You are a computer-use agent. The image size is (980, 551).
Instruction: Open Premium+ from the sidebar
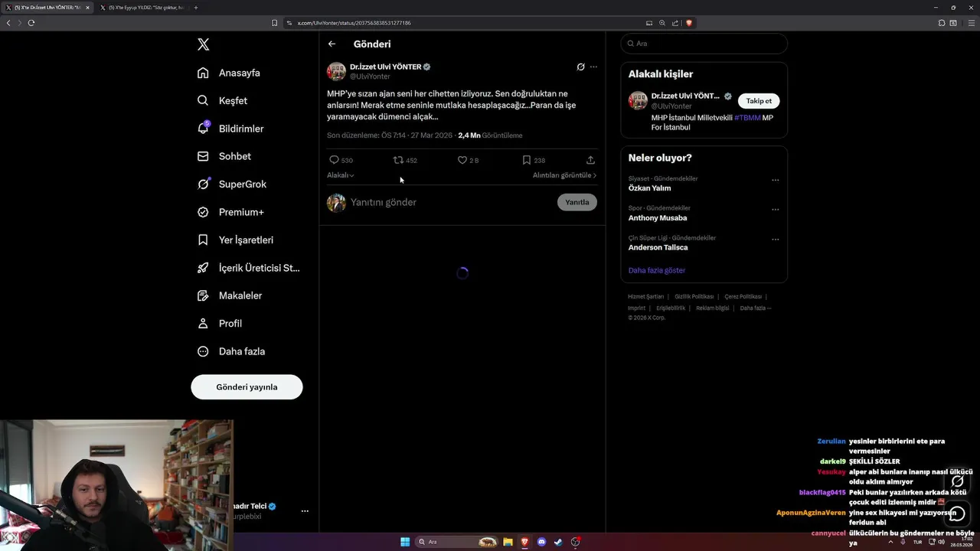tap(230, 212)
